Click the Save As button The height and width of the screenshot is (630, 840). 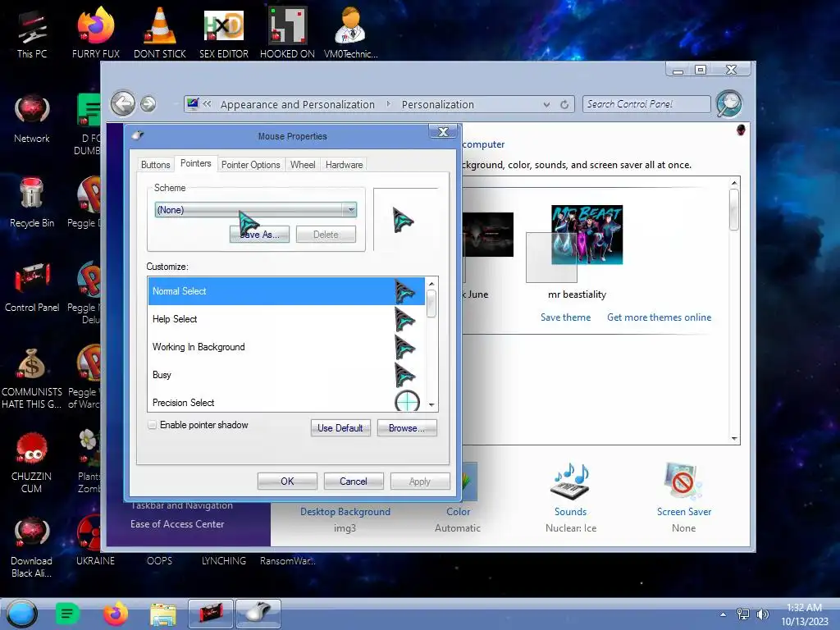pos(259,235)
